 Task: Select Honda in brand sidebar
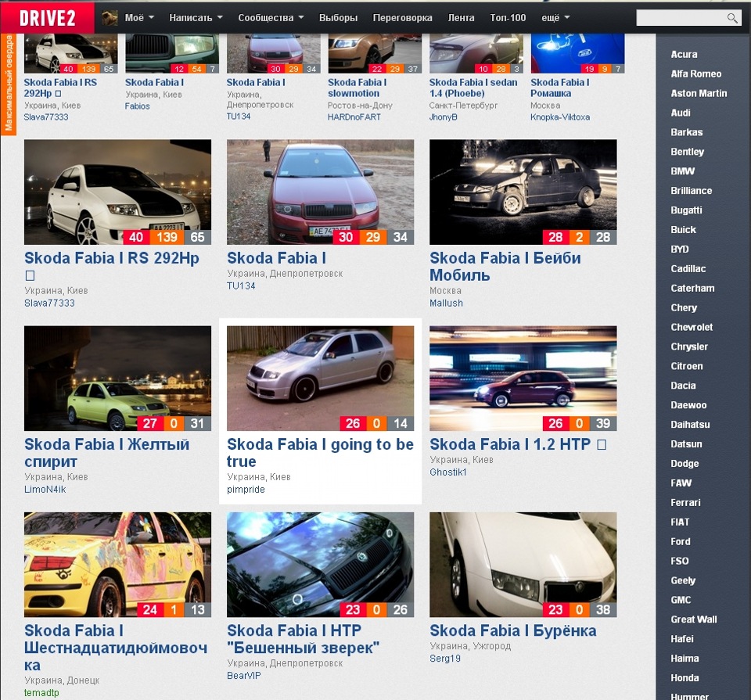point(685,677)
